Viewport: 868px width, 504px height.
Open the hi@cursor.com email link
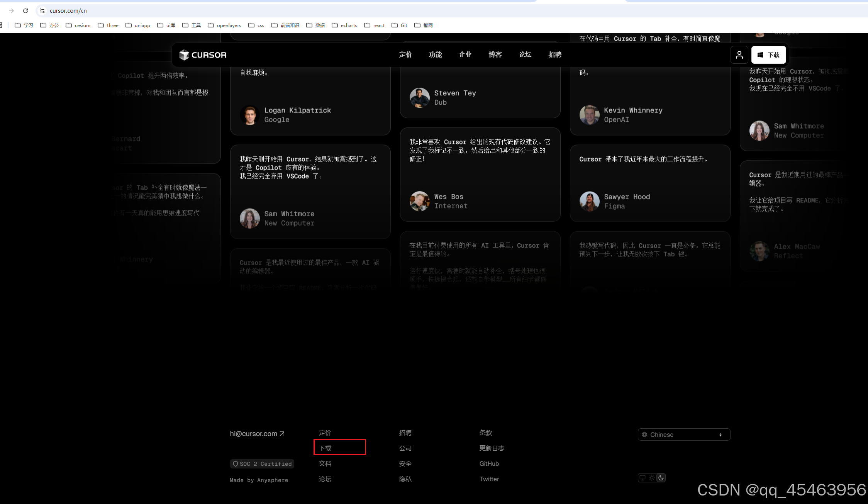tap(257, 434)
